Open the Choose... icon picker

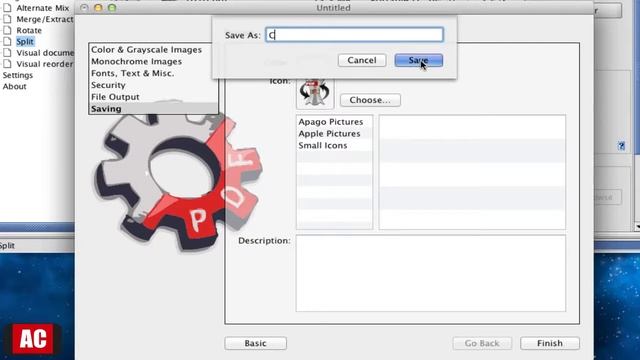pyautogui.click(x=370, y=100)
